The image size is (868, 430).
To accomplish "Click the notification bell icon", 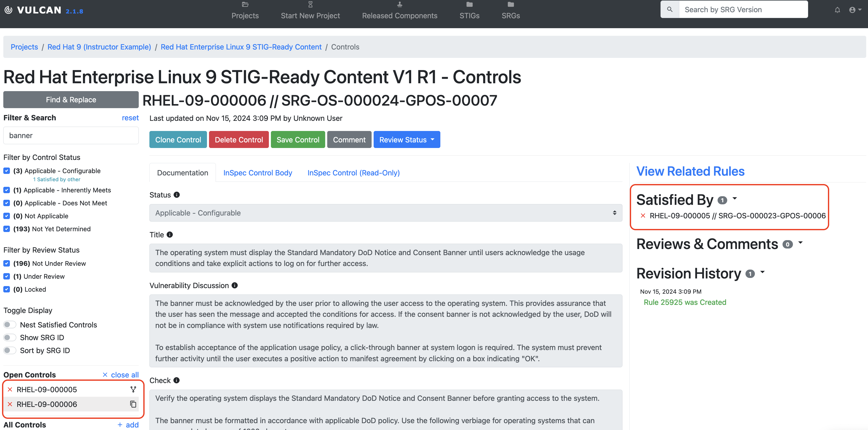I will 837,10.
